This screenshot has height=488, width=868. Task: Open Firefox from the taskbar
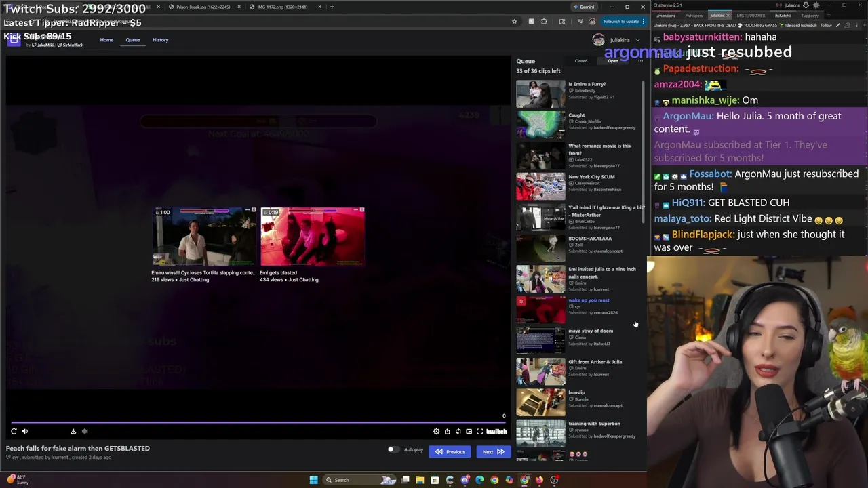click(539, 480)
